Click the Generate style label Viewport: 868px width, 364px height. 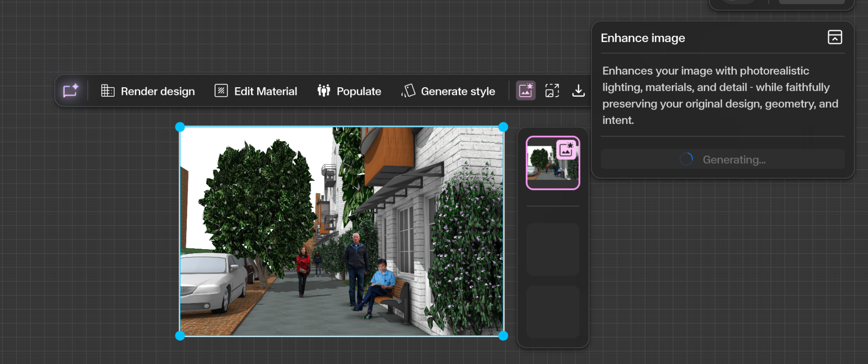point(458,91)
